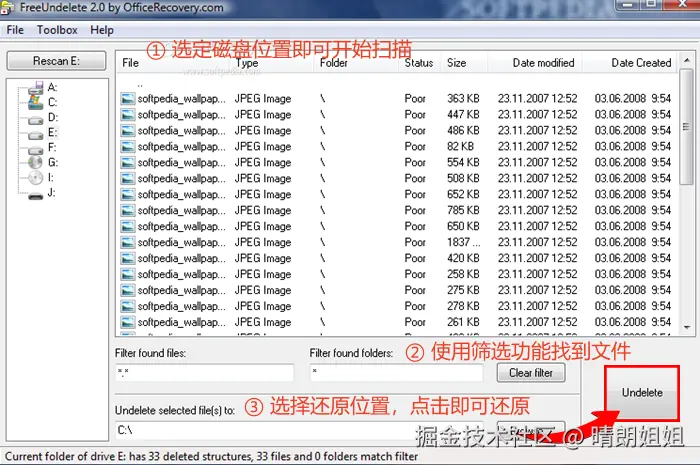Click date modified in the 258 KB row
This screenshot has width=700, height=465.
pos(538,274)
